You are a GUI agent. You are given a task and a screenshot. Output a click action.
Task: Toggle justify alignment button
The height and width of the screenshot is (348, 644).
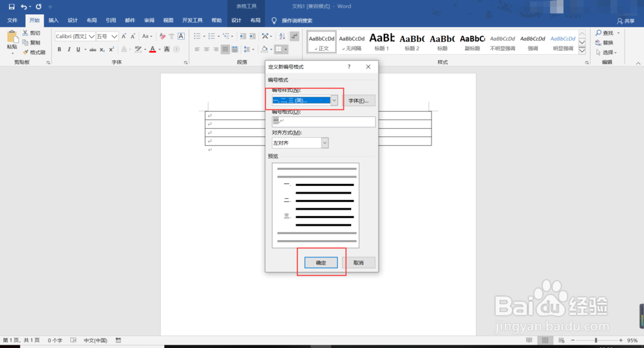[x=225, y=50]
